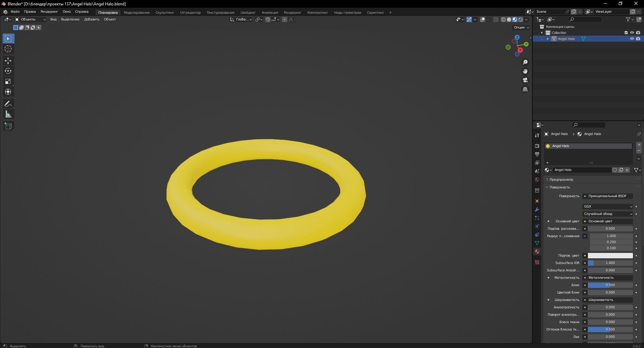Click the Шероховатость input button
The image size is (644, 348).
[x=608, y=300]
